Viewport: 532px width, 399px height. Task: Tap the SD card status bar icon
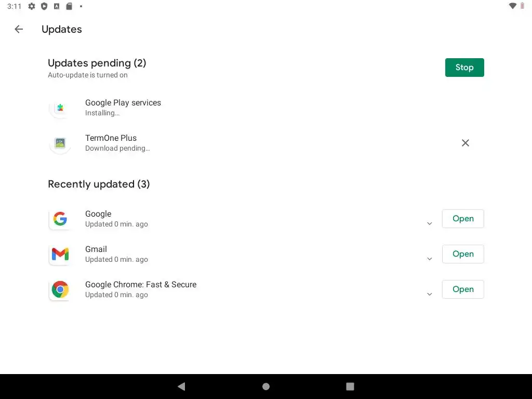coord(69,6)
